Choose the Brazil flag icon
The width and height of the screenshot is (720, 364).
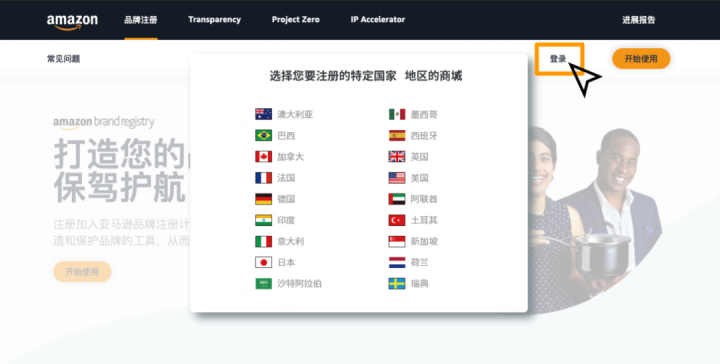[x=264, y=135]
